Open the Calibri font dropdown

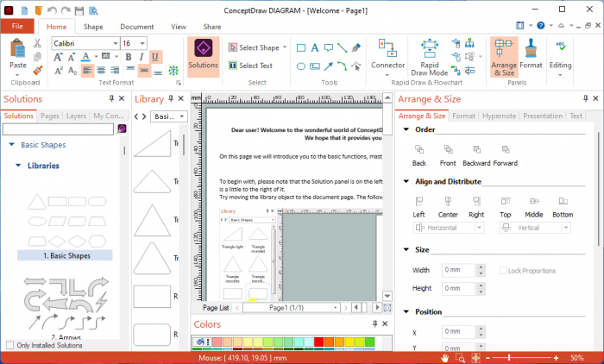point(113,43)
